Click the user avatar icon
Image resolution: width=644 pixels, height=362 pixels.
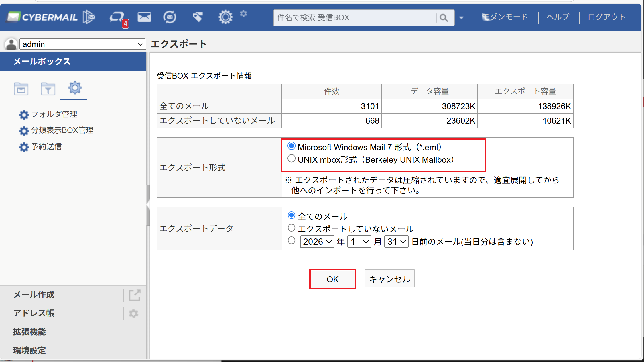click(x=11, y=44)
